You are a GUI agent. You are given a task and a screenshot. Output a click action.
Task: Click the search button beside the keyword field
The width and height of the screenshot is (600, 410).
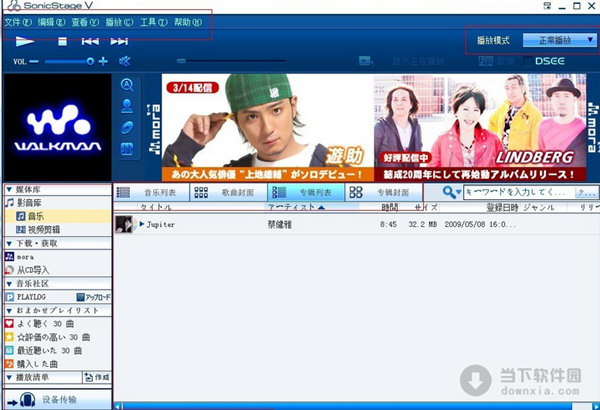point(587,192)
